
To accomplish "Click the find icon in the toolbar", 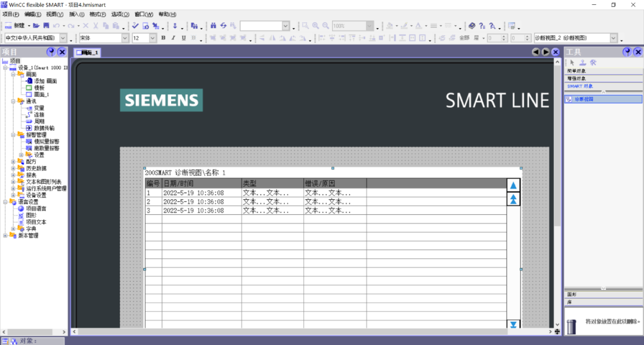I will 213,25.
